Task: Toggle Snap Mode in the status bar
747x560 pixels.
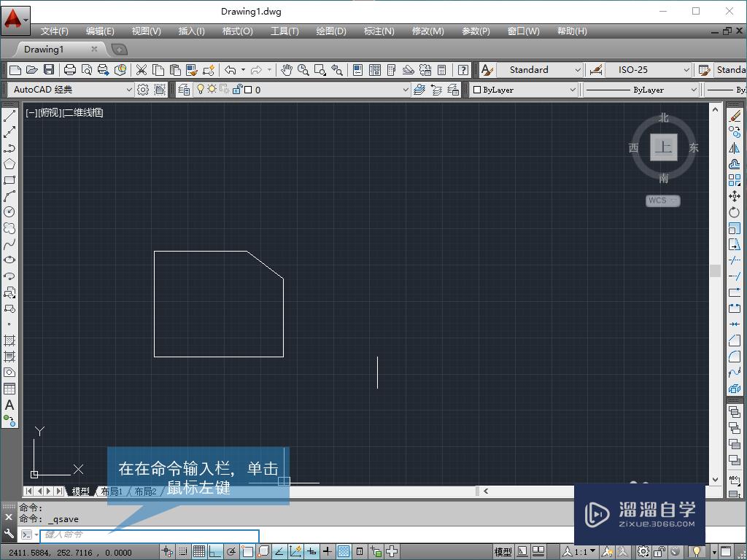Action: click(183, 551)
